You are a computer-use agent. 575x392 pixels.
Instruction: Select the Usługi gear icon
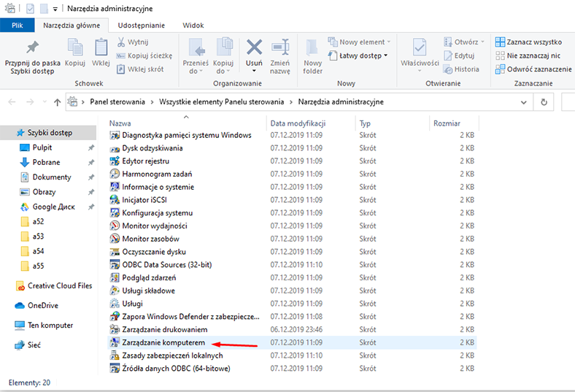115,304
